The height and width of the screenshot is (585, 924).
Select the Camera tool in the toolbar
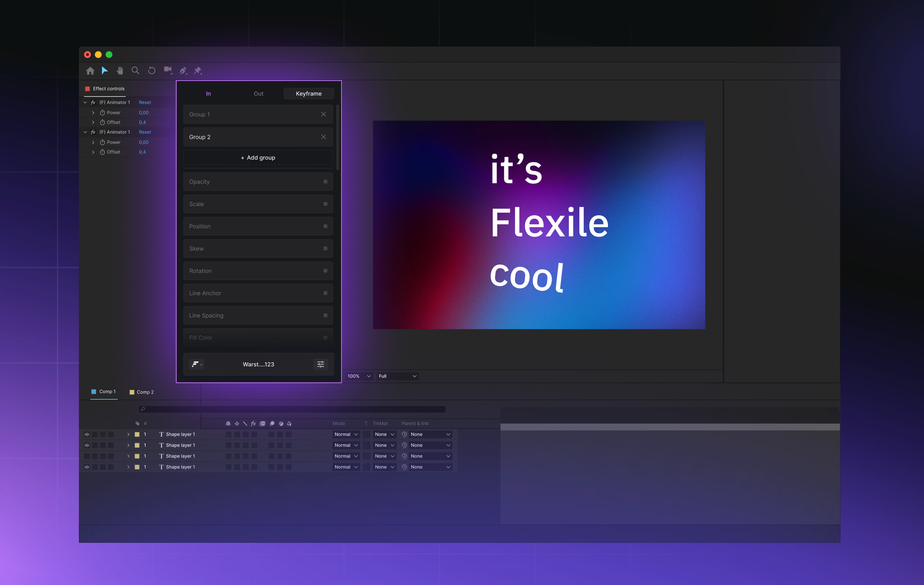168,71
